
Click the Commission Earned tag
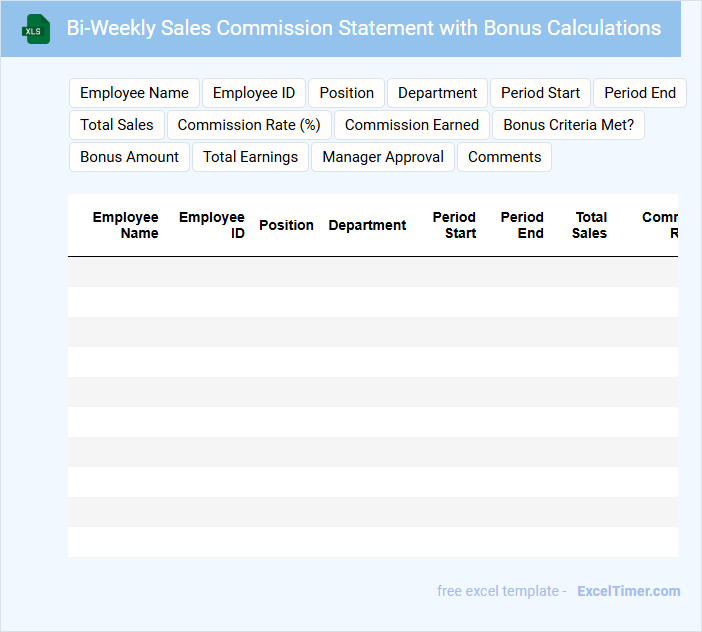[412, 125]
